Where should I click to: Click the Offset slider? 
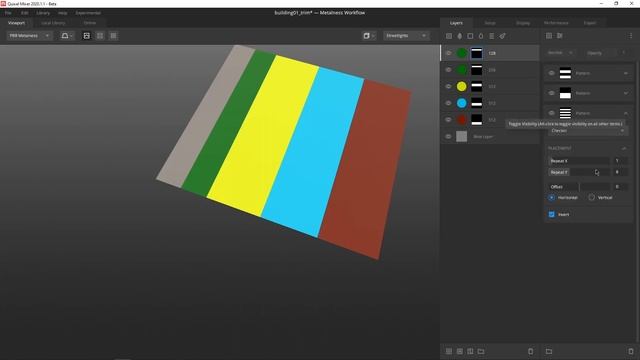point(579,187)
